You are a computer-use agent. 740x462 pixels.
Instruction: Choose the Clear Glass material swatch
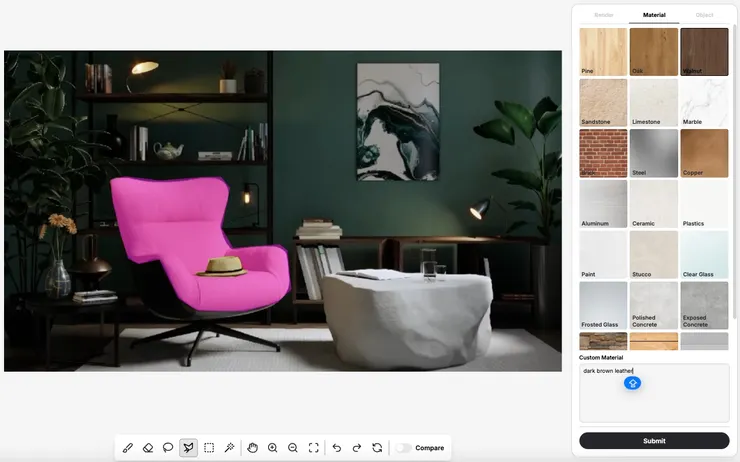tap(704, 255)
